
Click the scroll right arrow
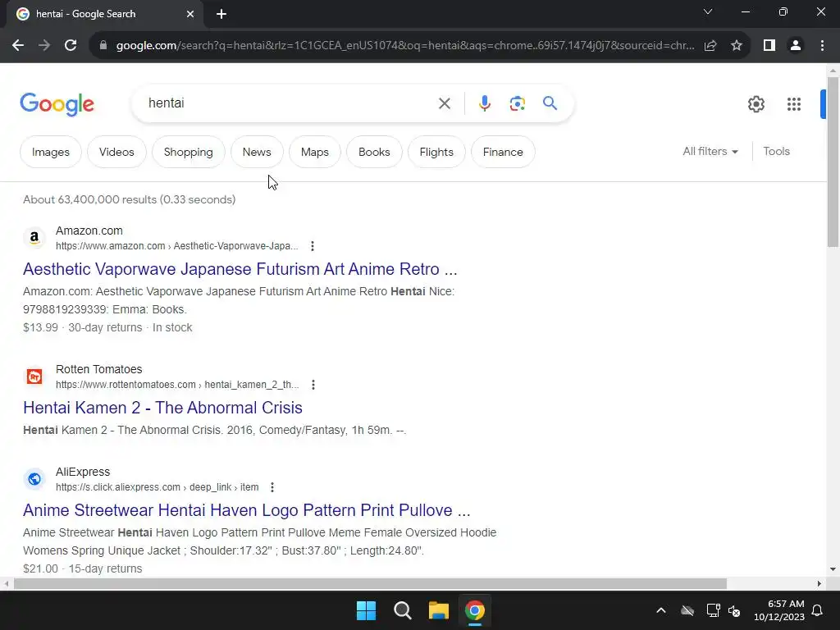click(x=819, y=583)
